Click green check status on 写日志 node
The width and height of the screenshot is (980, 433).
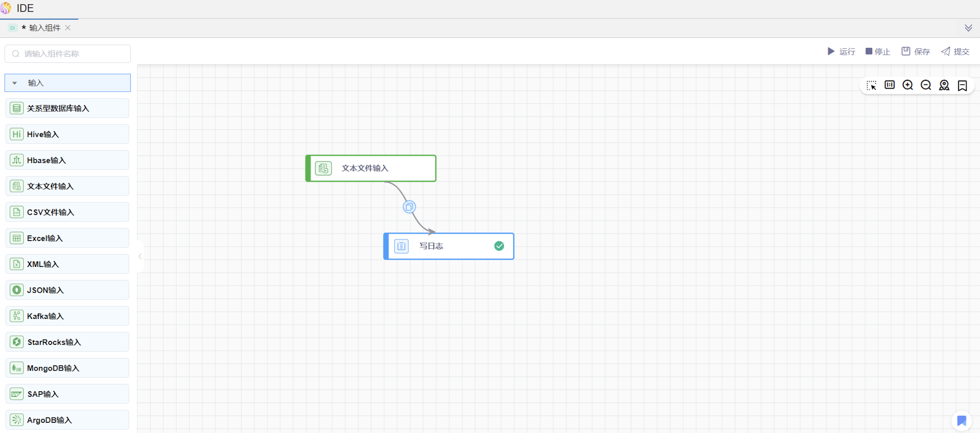coord(499,246)
